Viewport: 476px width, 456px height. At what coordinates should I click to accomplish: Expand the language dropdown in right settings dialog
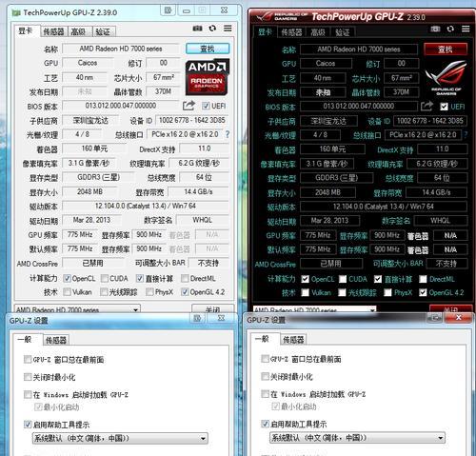tap(357, 438)
